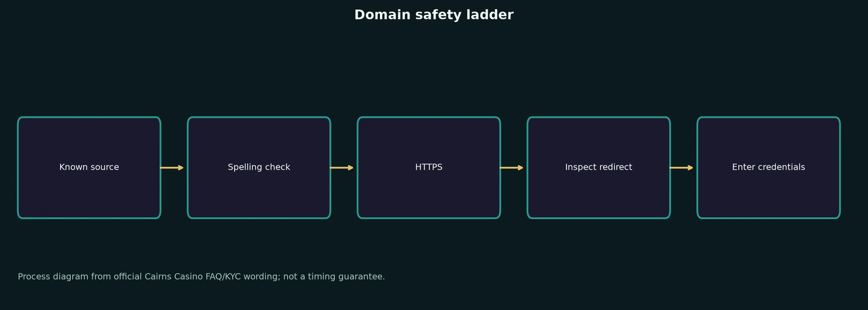
Task: Click the 'Inspect redirect' step box
Action: point(599,168)
